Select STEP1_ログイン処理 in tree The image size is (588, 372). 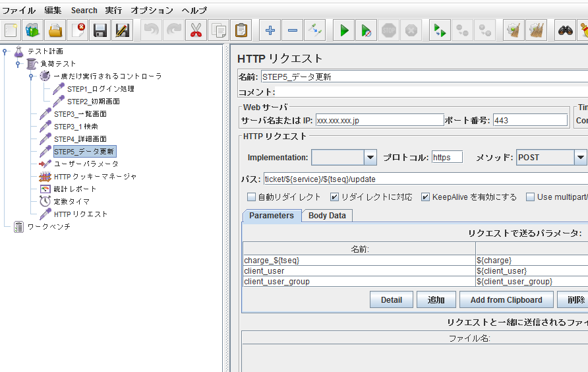[100, 89]
